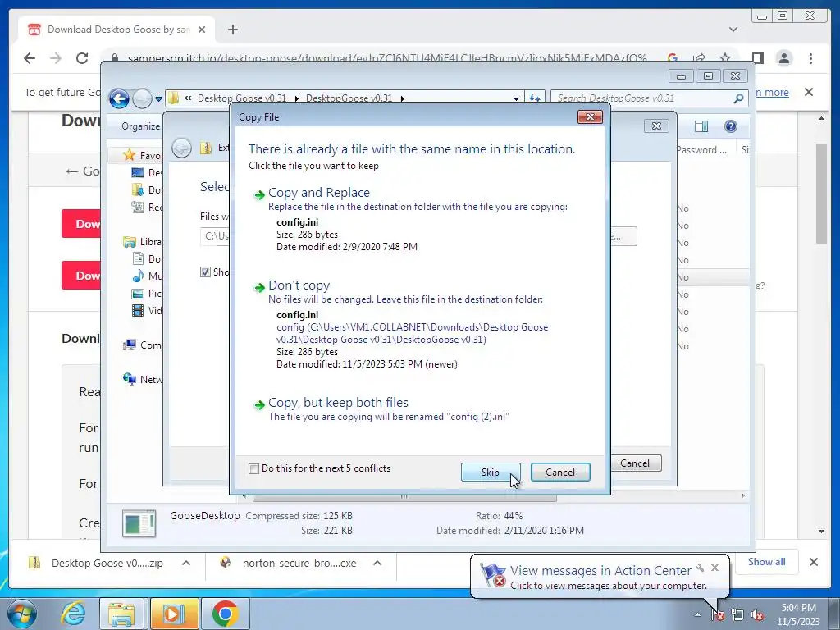Toggle the preview pane icon in Explorer

coord(701,126)
